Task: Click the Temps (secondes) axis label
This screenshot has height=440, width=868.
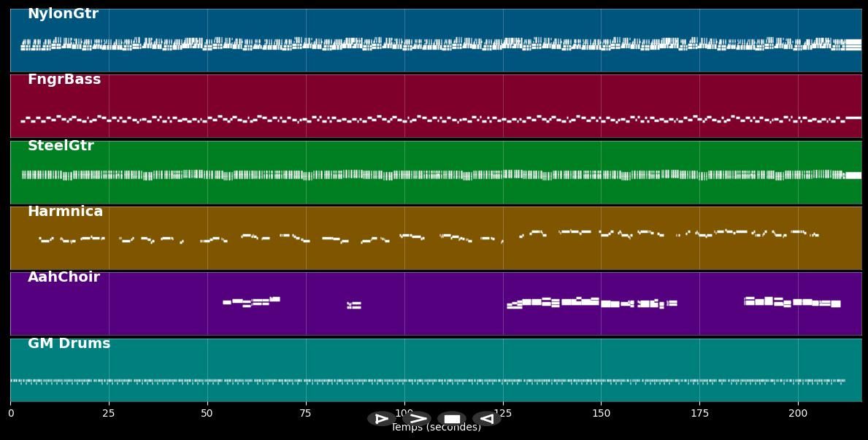Action: (x=437, y=428)
